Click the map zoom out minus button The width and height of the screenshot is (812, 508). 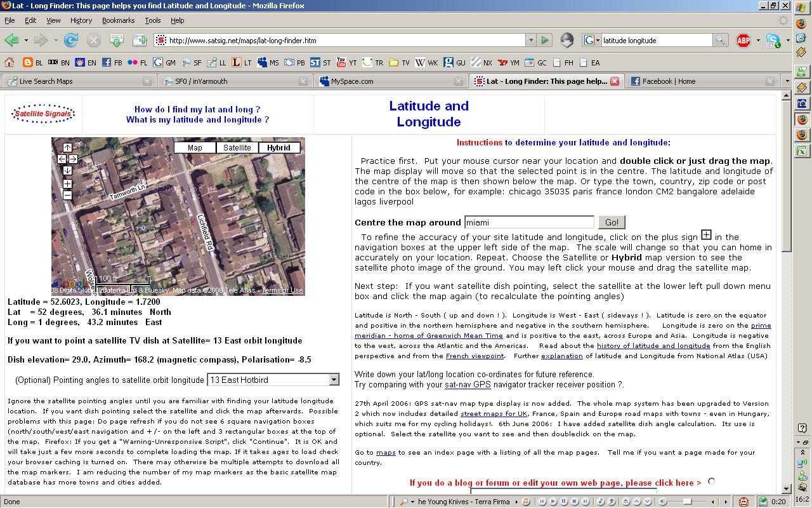[x=67, y=196]
